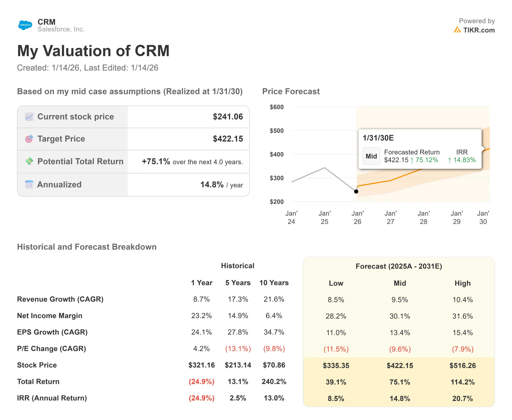
Task: Click the Jan' 28 axis label
Action: click(x=423, y=217)
